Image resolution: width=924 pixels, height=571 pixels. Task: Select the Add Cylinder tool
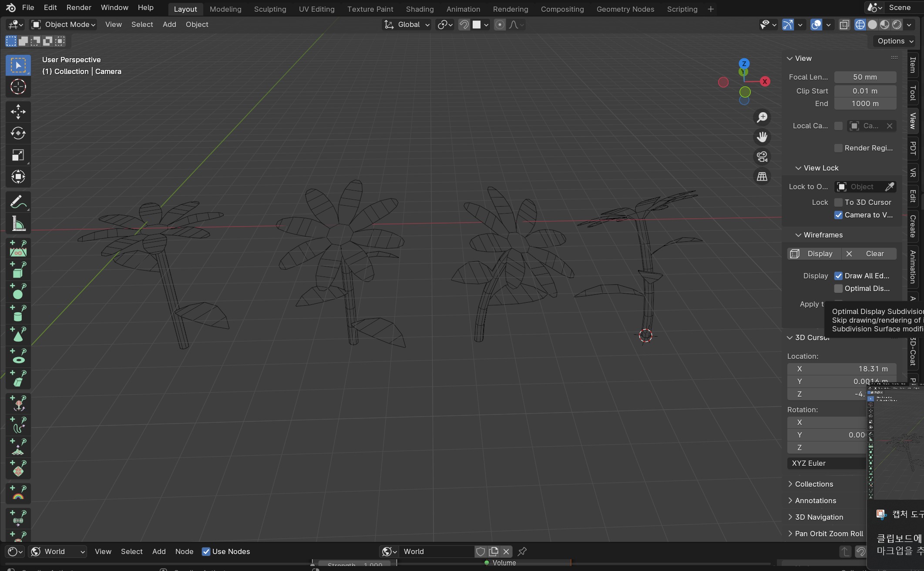(18, 313)
